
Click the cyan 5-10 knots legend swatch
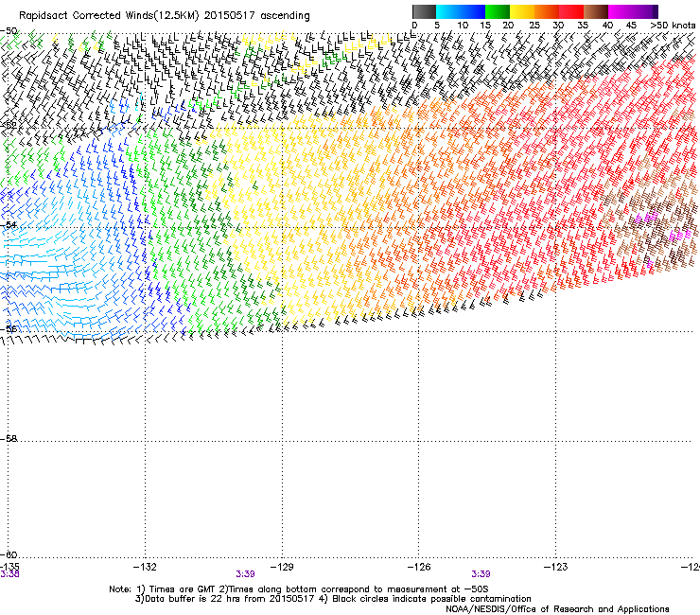coord(448,11)
